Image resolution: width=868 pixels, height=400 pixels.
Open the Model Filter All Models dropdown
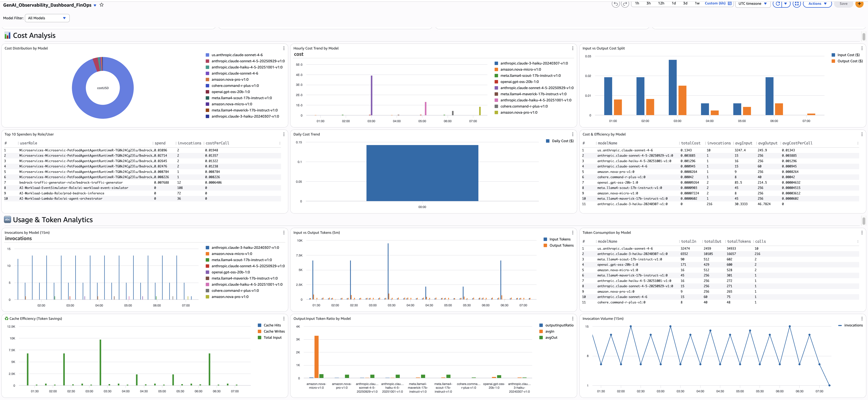pyautogui.click(x=47, y=18)
